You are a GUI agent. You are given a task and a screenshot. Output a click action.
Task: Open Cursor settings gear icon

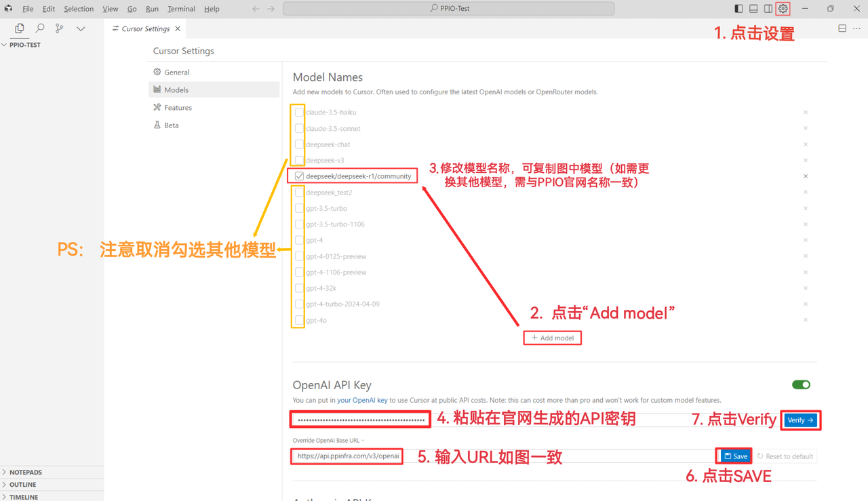783,9
